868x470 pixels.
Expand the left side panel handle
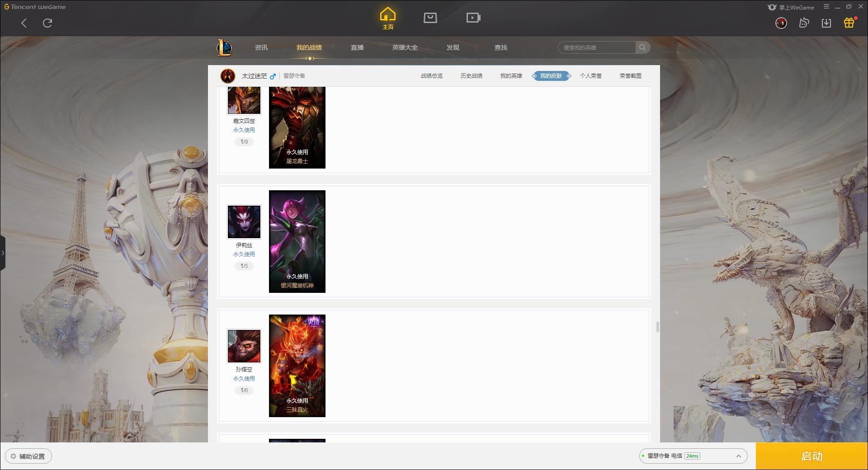click(x=3, y=253)
